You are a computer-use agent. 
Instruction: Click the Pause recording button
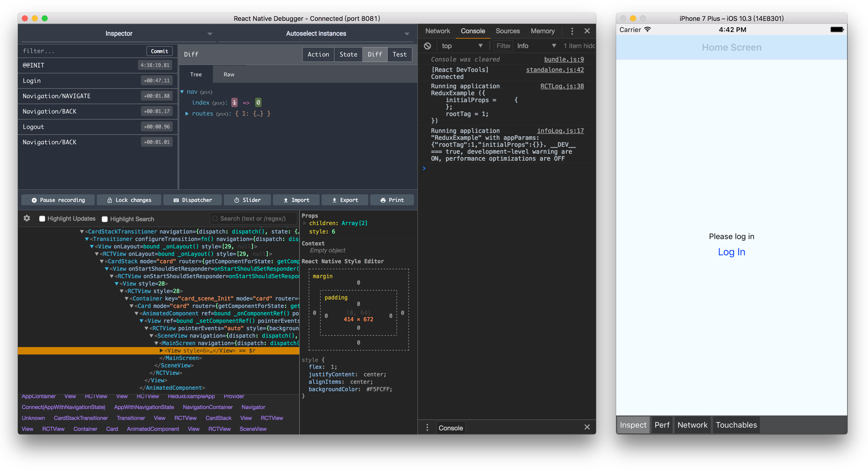(58, 200)
